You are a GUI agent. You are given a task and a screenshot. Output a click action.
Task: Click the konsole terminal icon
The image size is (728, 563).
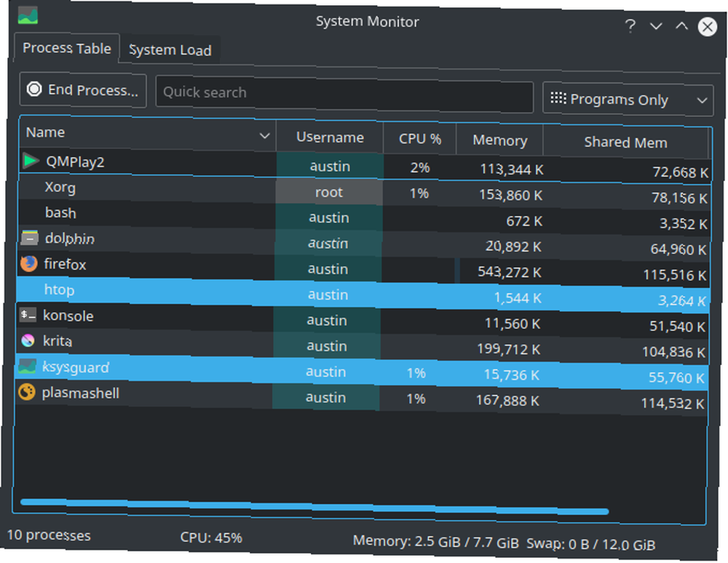(28, 315)
